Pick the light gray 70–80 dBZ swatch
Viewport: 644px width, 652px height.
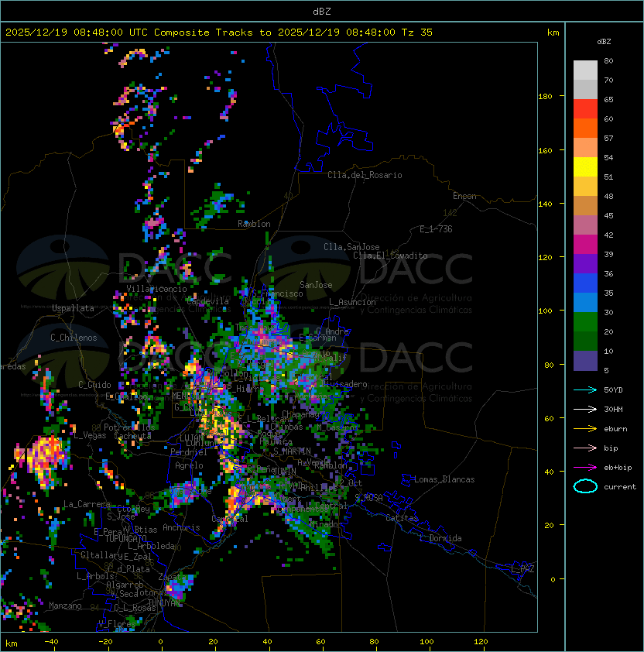585,70
